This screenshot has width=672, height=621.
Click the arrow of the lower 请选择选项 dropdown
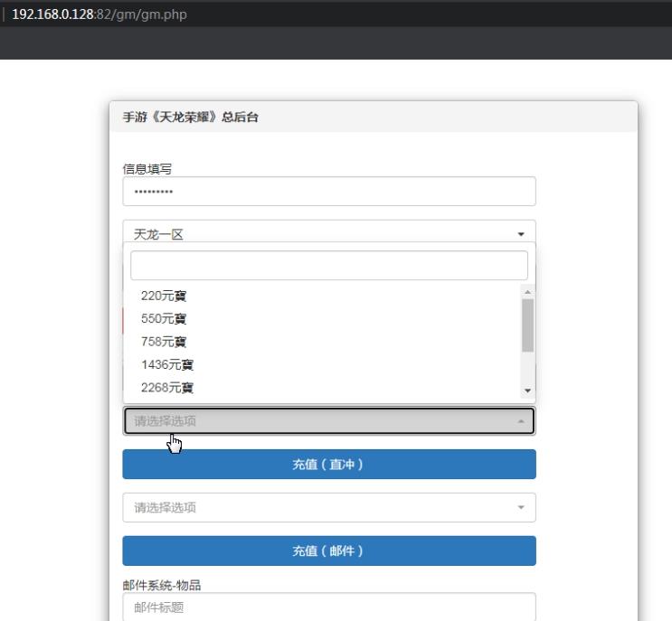pos(521,507)
